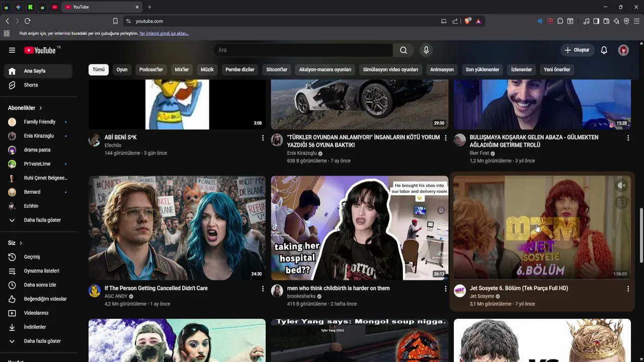Open the Pr1vateLime subscription channel
This screenshot has width=644, height=362.
[x=38, y=164]
